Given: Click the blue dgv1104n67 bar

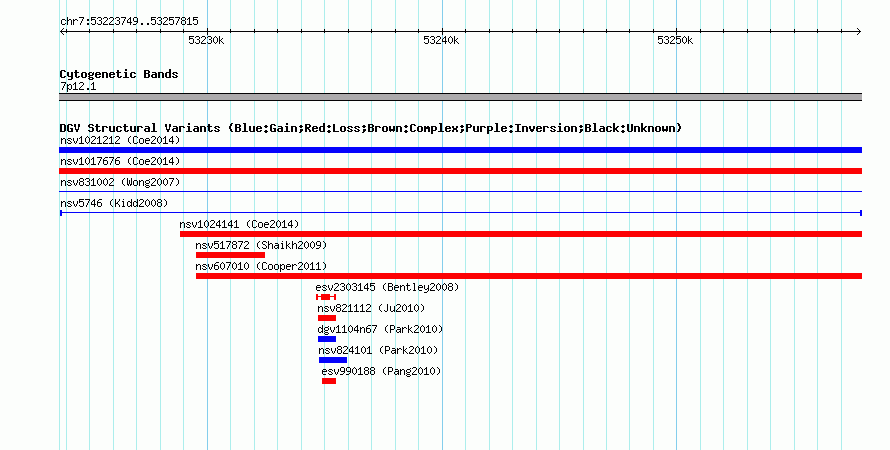Looking at the screenshot, I should coord(327,339).
